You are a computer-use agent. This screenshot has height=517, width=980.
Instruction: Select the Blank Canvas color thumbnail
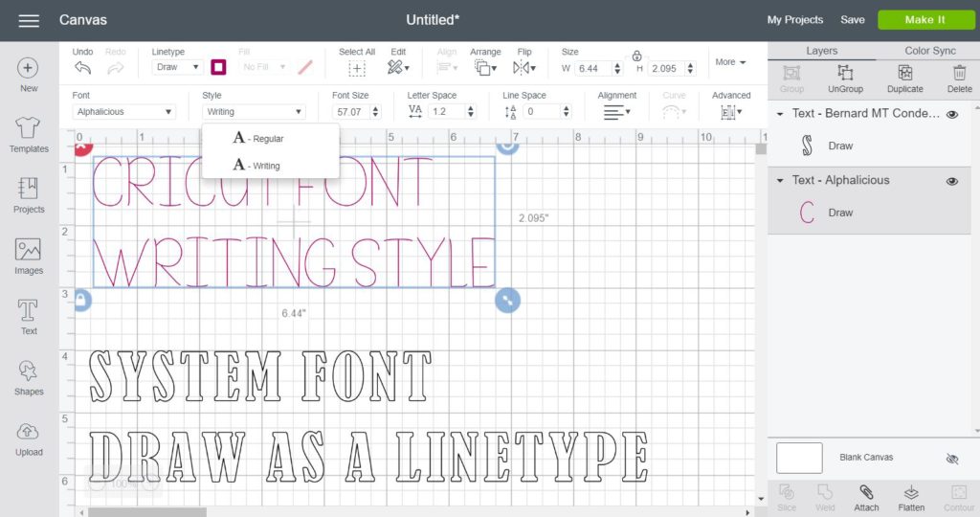(799, 459)
